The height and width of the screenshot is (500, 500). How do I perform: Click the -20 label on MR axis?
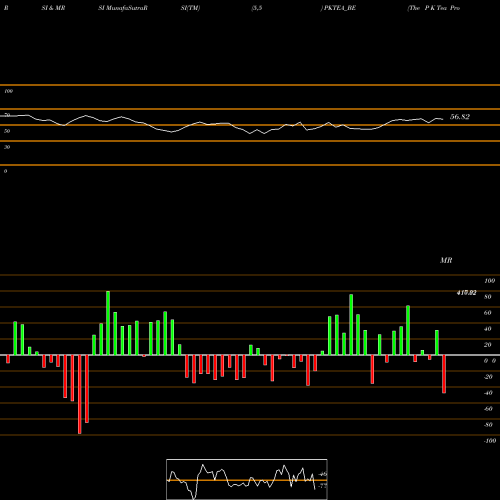tap(488, 377)
